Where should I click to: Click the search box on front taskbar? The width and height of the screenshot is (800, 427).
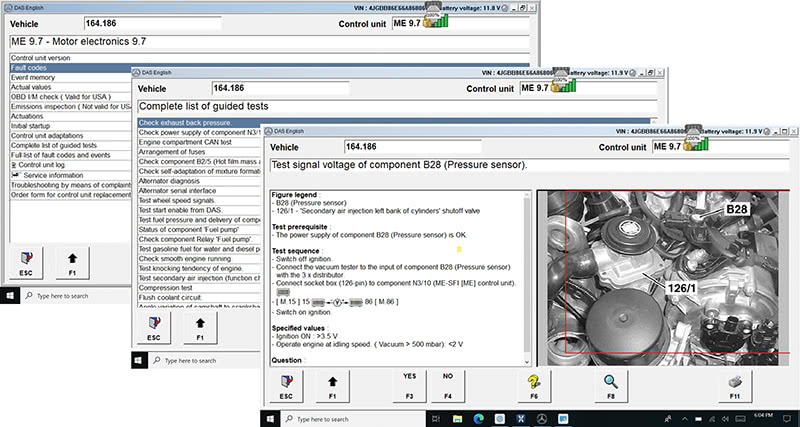pyautogui.click(x=352, y=419)
